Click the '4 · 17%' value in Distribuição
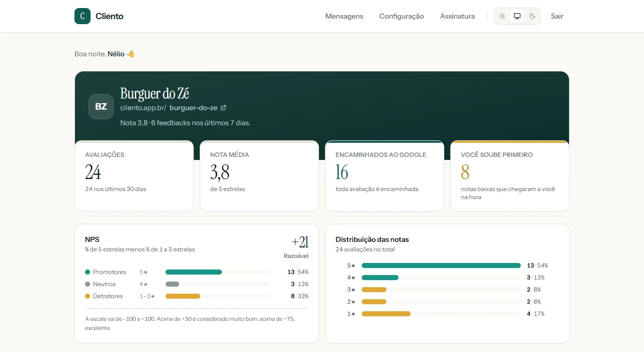644x352 pixels. point(536,314)
